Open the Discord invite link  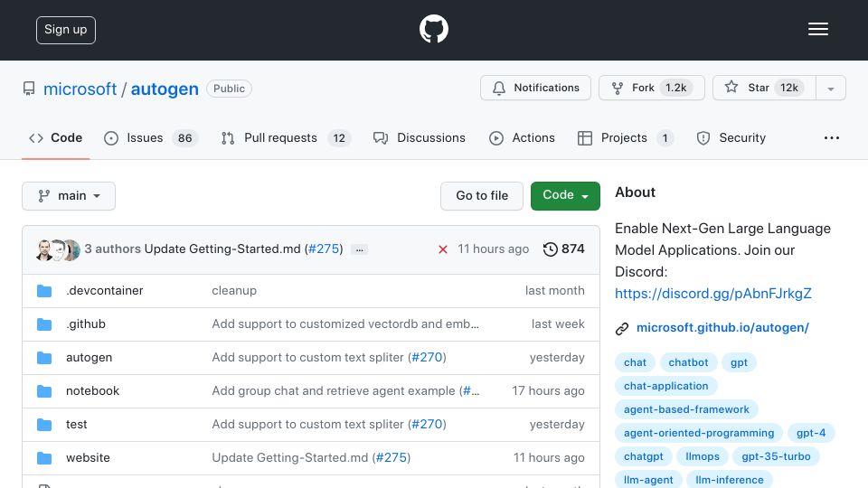713,293
